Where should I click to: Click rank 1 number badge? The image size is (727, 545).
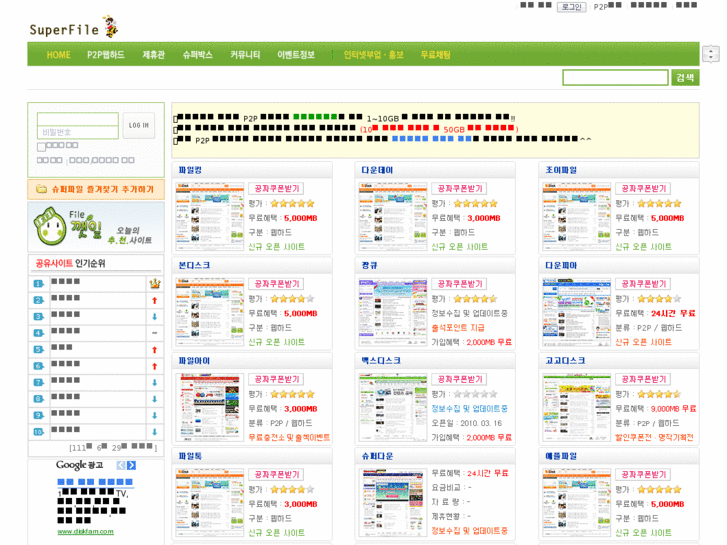pyautogui.click(x=38, y=283)
